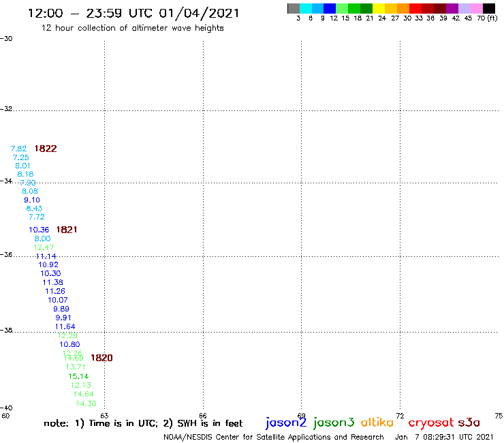Select the value '13.71'
Viewport: 504px width, 443px height.
tap(76, 367)
